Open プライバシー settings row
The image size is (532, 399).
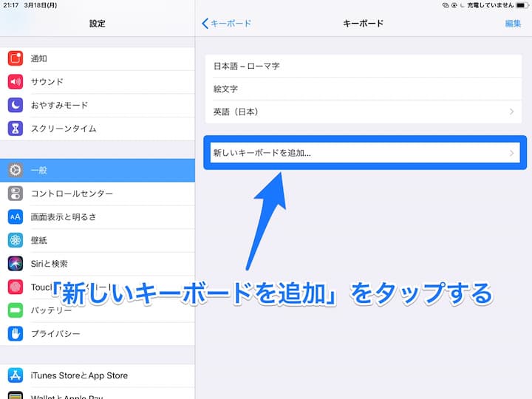98,333
